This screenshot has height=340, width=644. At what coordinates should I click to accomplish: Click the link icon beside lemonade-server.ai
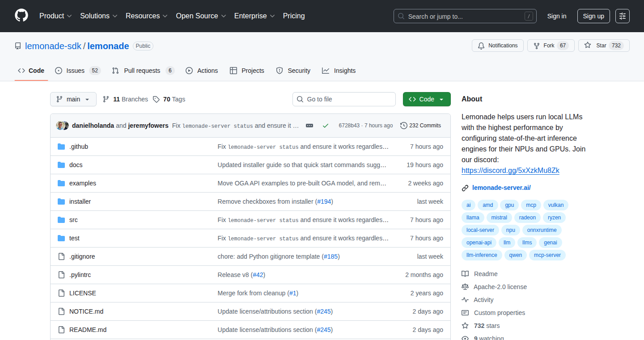465,188
